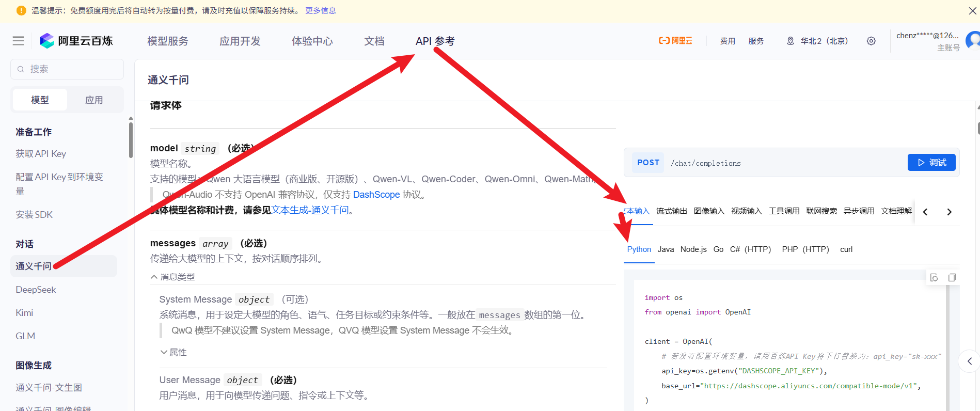980x411 pixels.
Task: Open the settings gear icon
Action: pos(871,41)
